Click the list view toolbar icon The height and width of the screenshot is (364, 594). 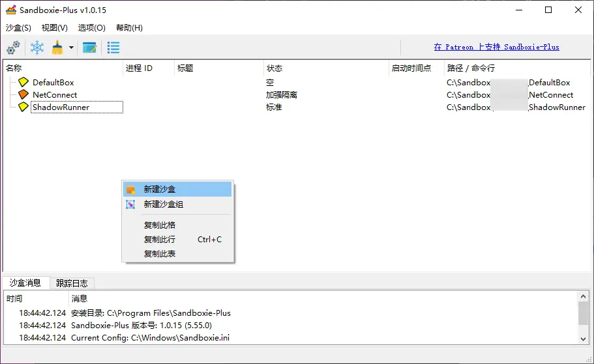coord(113,48)
